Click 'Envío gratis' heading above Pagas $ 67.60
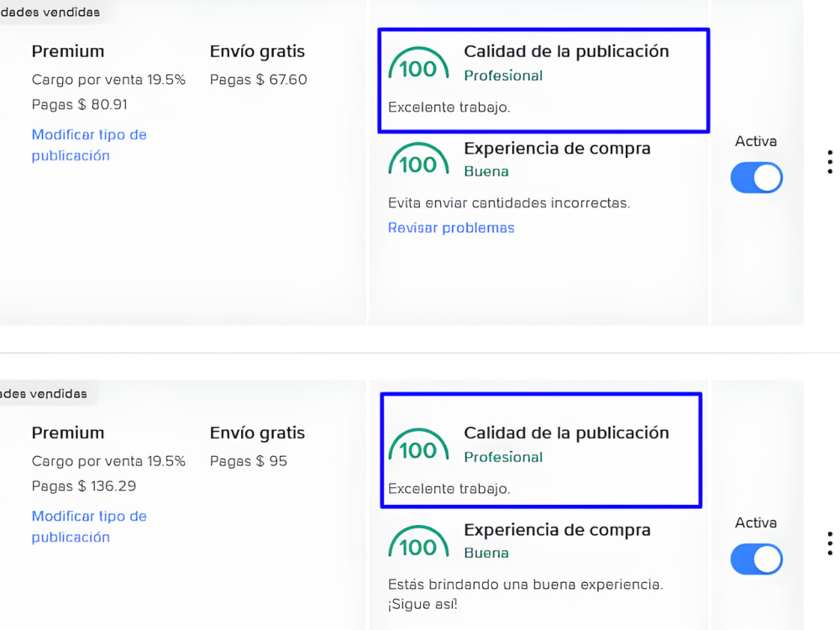Viewport: 840px width, 630px height. point(257,51)
